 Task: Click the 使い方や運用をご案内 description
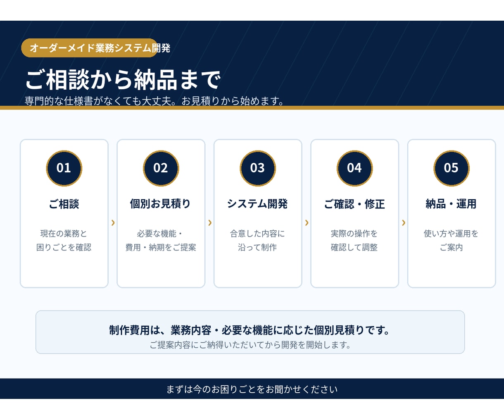(451, 241)
